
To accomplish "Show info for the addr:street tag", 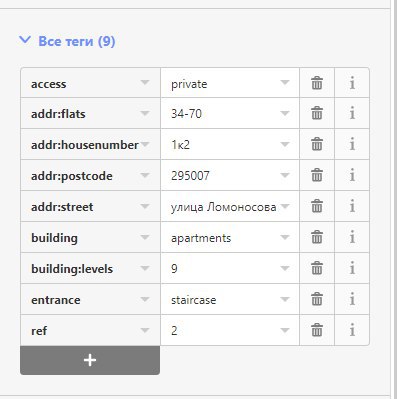I will click(x=352, y=206).
